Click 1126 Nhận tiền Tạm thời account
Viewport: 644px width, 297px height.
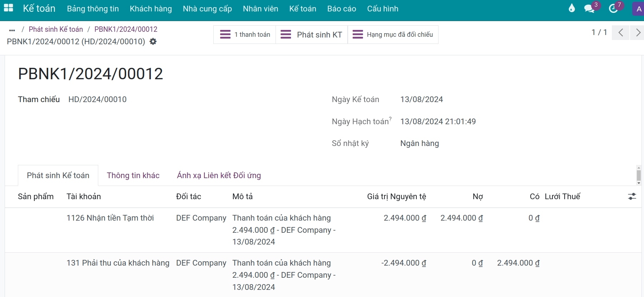click(110, 218)
